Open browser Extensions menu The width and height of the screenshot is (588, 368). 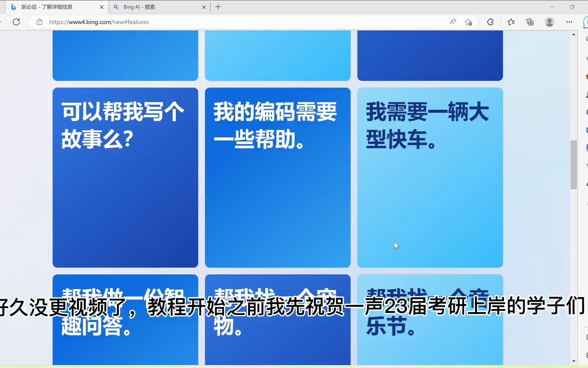tap(490, 22)
